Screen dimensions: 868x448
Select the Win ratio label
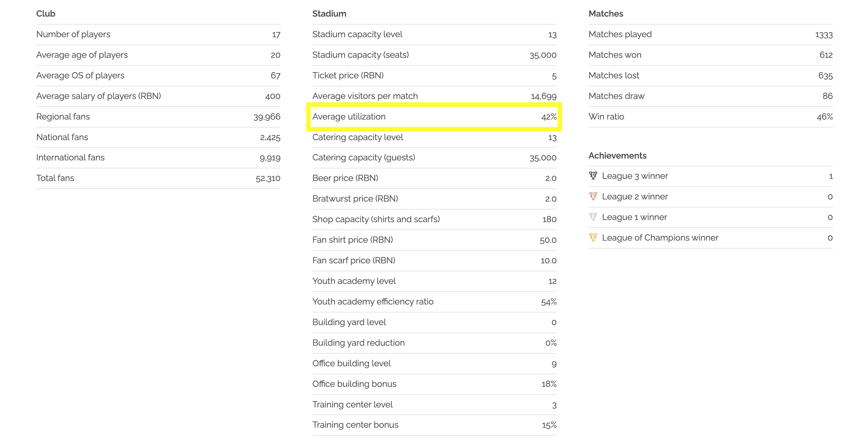pyautogui.click(x=606, y=116)
